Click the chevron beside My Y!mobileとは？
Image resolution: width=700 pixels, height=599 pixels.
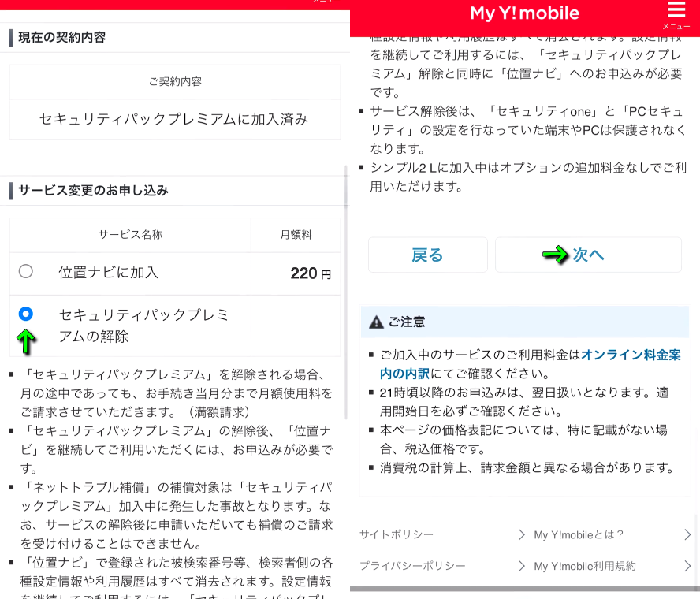pyautogui.click(x=687, y=534)
